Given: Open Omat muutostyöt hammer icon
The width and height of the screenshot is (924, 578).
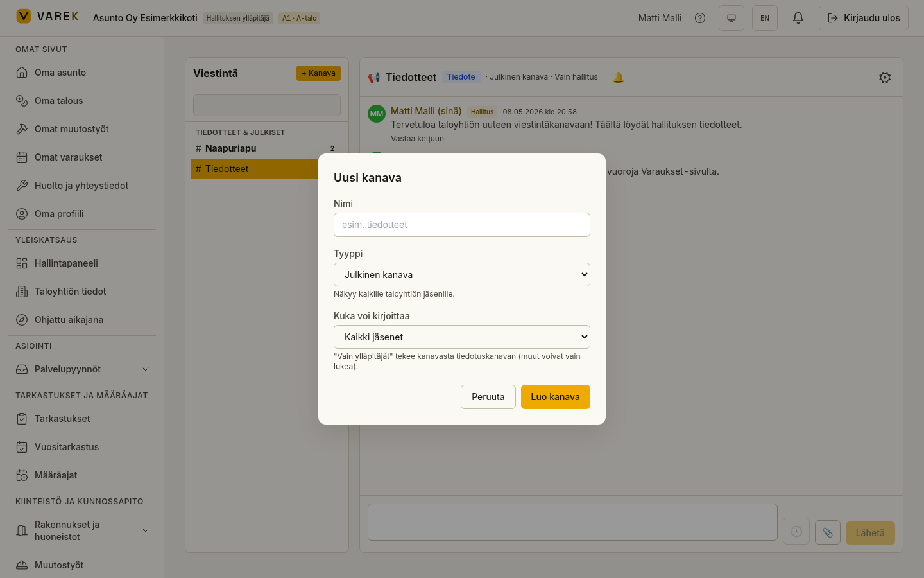Looking at the screenshot, I should (22, 129).
